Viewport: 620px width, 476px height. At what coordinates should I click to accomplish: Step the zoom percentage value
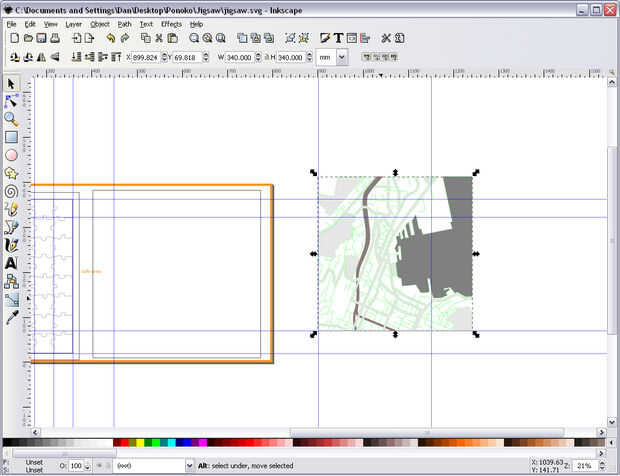pyautogui.click(x=602, y=466)
